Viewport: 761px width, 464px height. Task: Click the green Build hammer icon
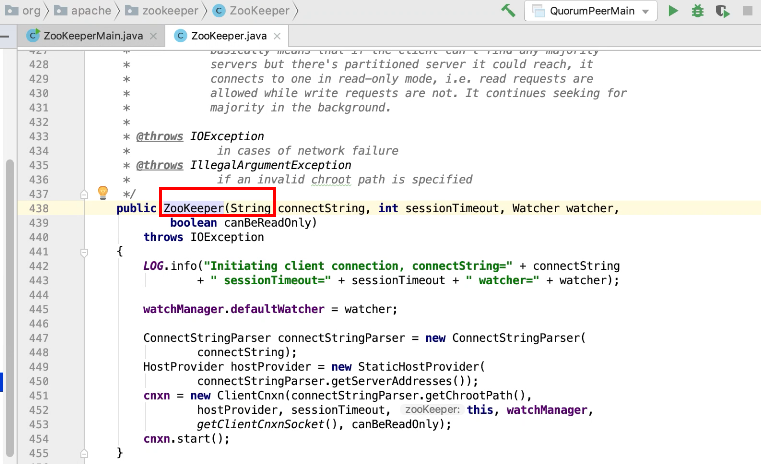click(x=508, y=10)
